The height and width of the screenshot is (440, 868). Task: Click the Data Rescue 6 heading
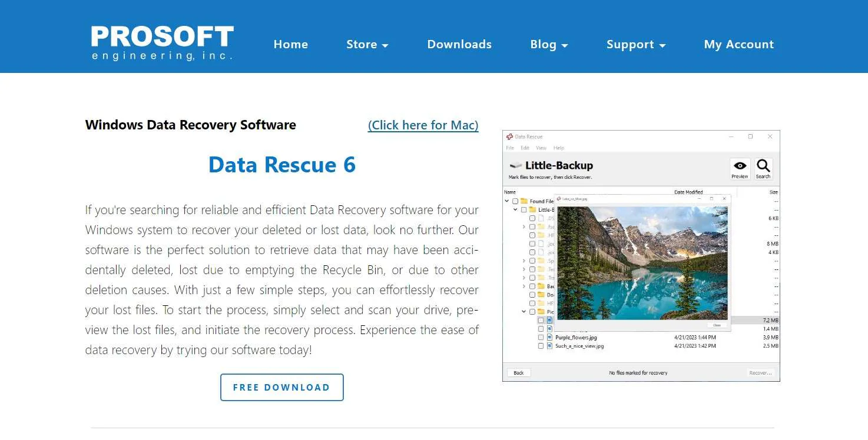click(282, 165)
